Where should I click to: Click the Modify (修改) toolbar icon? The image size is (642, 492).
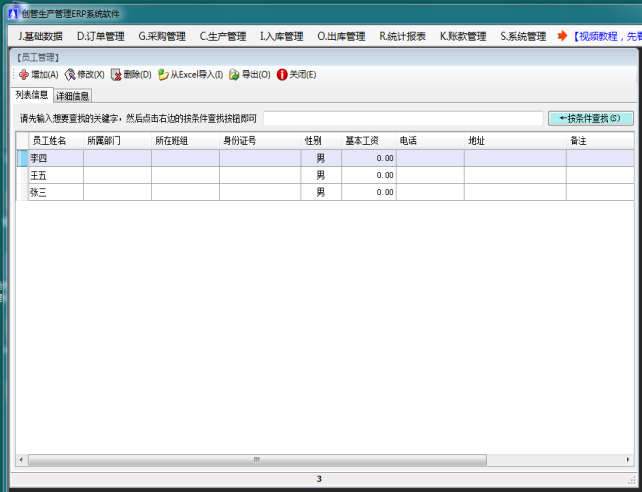point(70,75)
